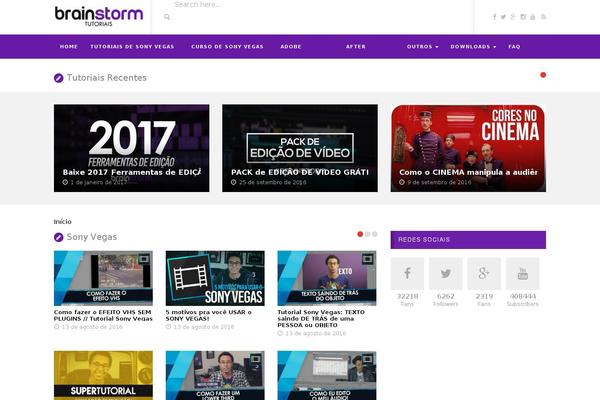
Task: Open 'Como eu edito o meu áudio' thumbnail
Action: click(327, 376)
